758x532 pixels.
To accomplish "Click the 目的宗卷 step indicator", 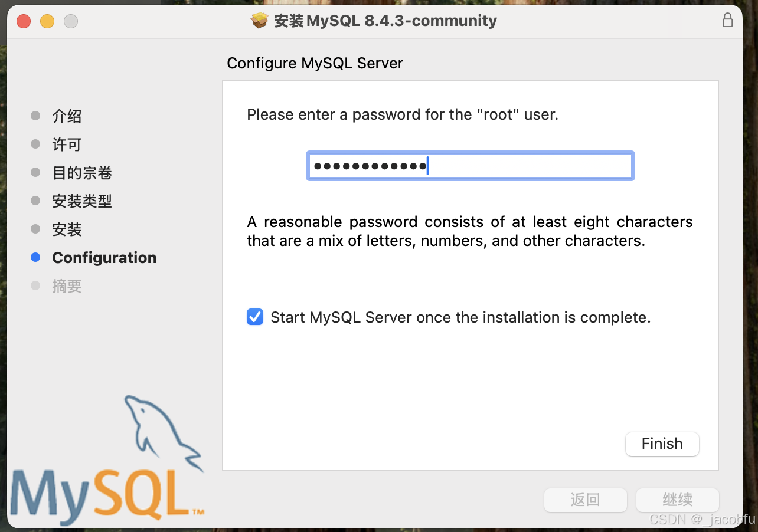I will pyautogui.click(x=35, y=172).
